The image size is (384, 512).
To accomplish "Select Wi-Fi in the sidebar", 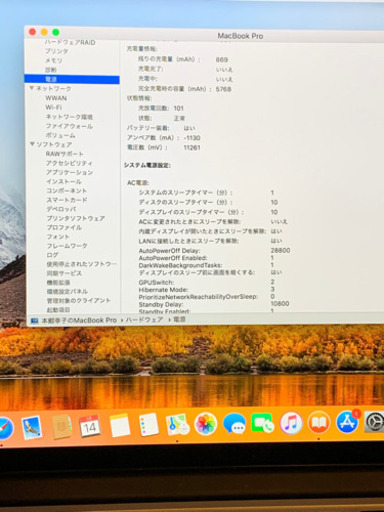I will (54, 107).
